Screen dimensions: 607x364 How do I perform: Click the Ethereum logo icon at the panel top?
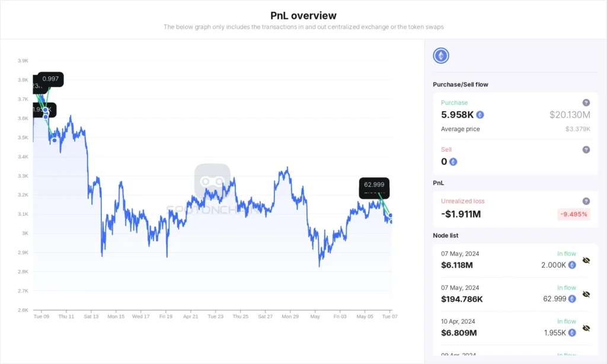tap(440, 55)
